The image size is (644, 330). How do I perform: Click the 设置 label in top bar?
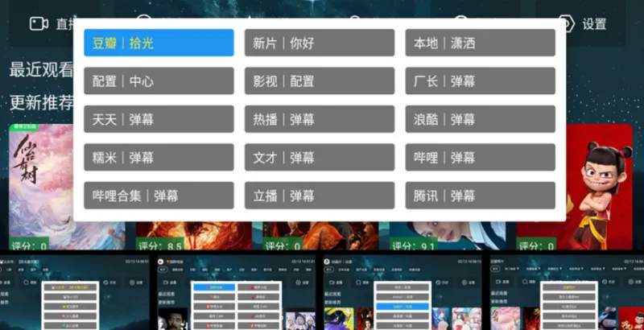(x=594, y=24)
